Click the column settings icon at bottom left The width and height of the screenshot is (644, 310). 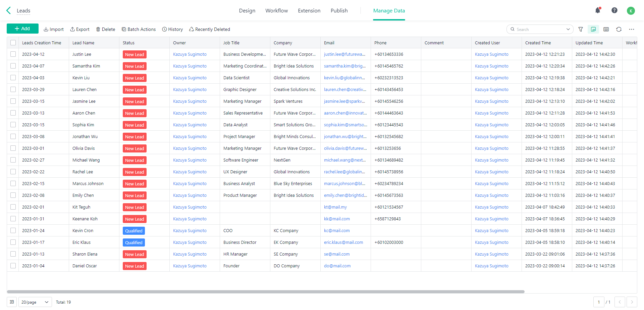click(x=12, y=302)
